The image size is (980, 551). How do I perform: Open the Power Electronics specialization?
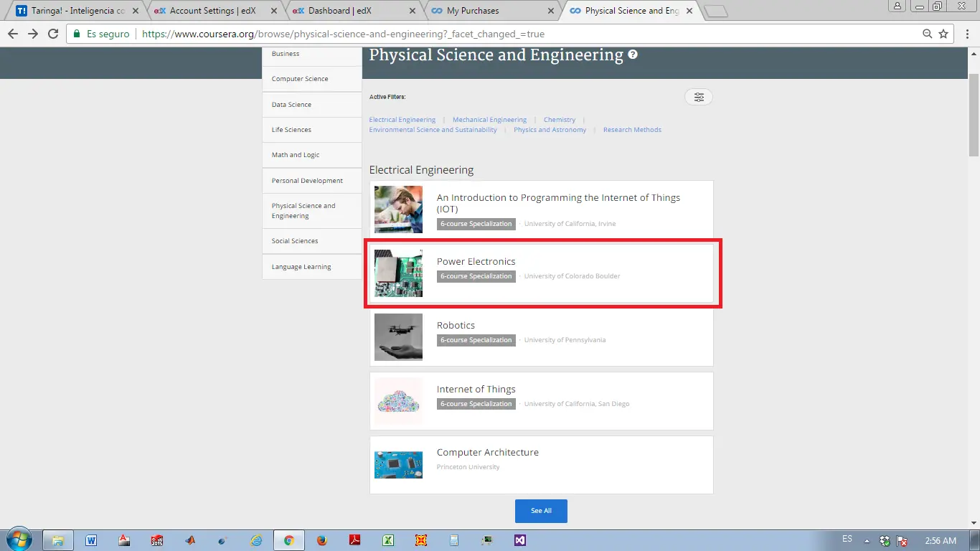(x=542, y=273)
